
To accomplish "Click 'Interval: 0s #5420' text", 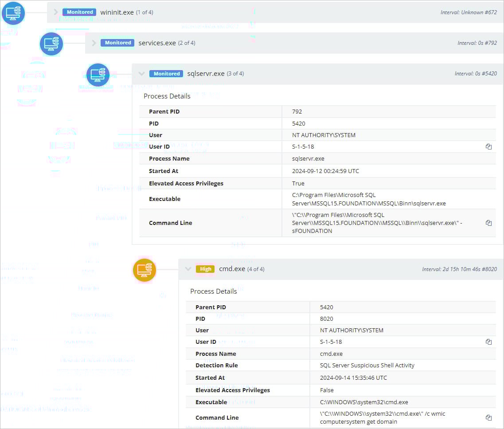I will 476,74.
